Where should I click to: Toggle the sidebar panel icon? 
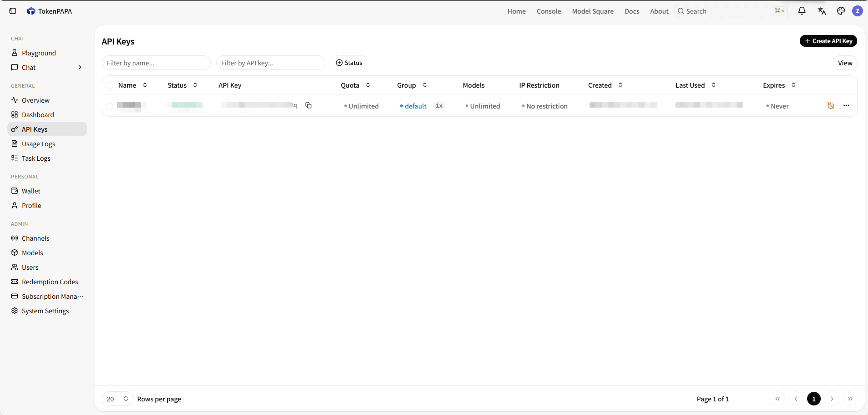(x=13, y=11)
